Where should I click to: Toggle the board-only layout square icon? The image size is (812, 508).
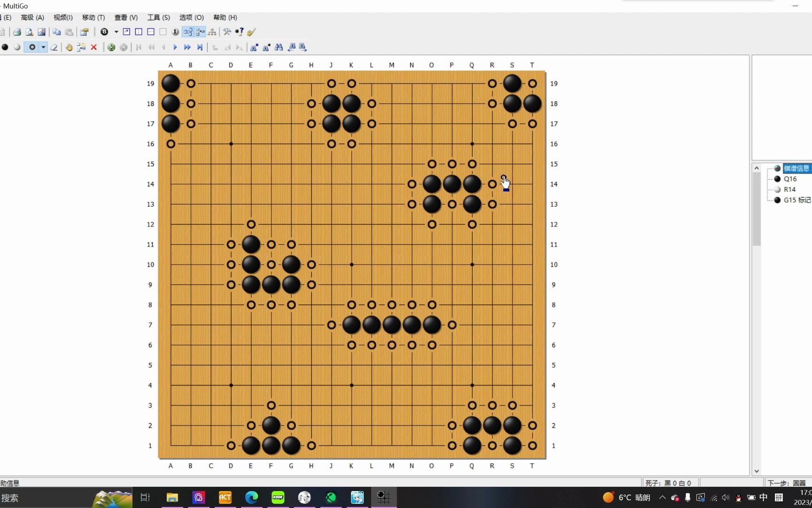point(163,32)
